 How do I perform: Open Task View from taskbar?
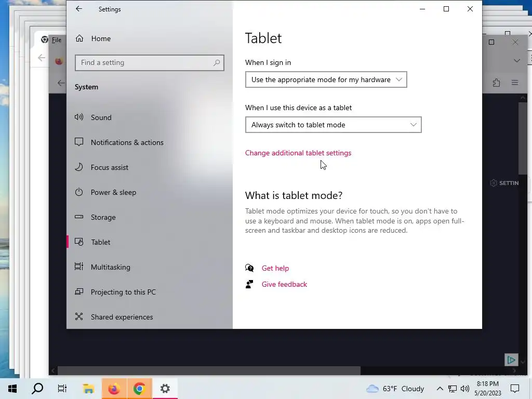click(62, 389)
